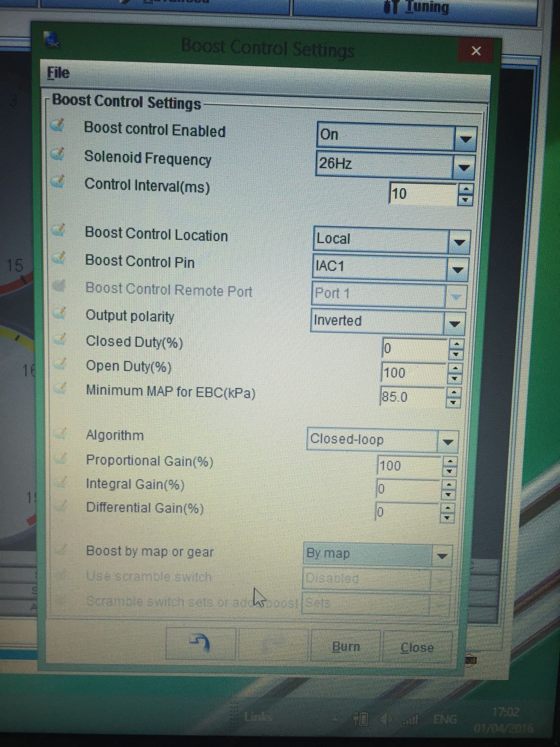Click help icon beside Open Duty(%)

click(x=60, y=364)
